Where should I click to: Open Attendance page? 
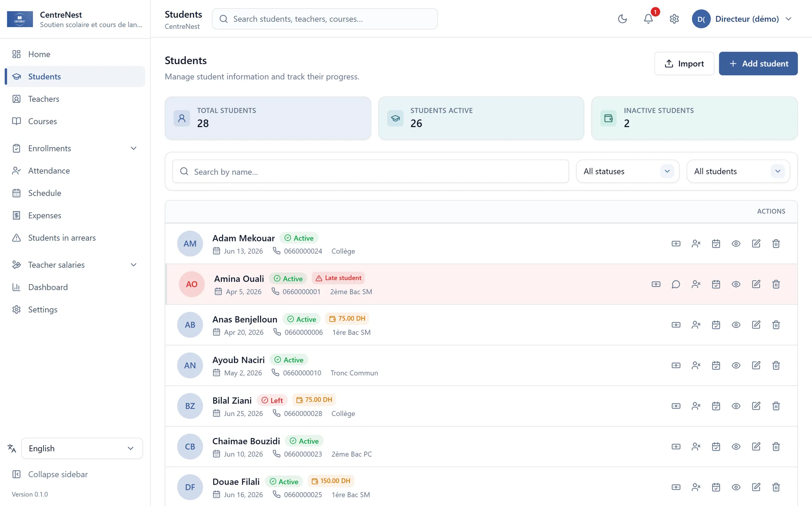pyautogui.click(x=75, y=171)
